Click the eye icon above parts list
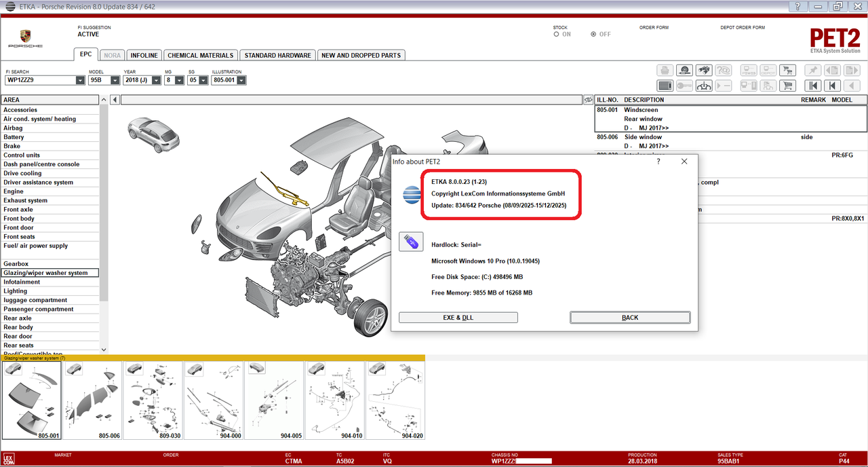Image resolution: width=868 pixels, height=467 pixels. click(x=588, y=100)
